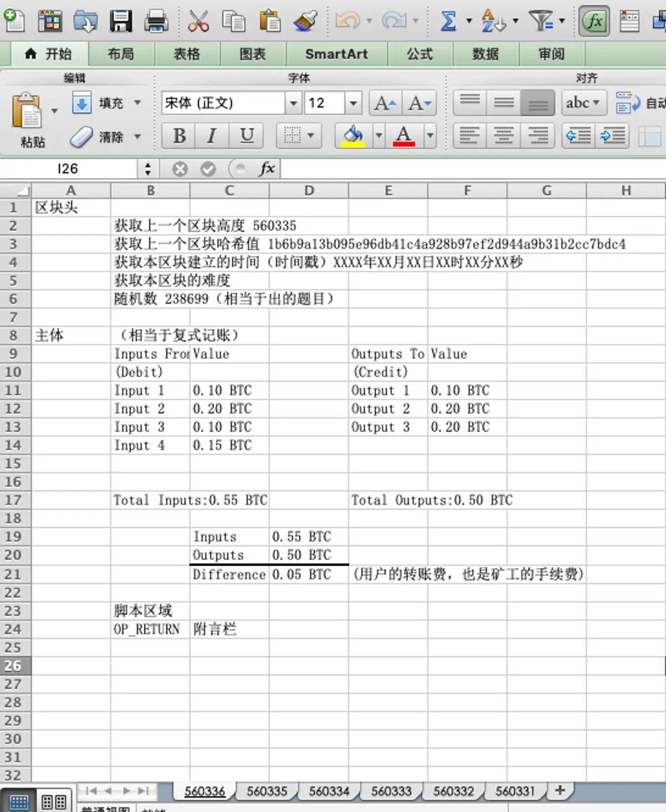
Task: Select the 560332 sheet tab
Action: [x=453, y=791]
